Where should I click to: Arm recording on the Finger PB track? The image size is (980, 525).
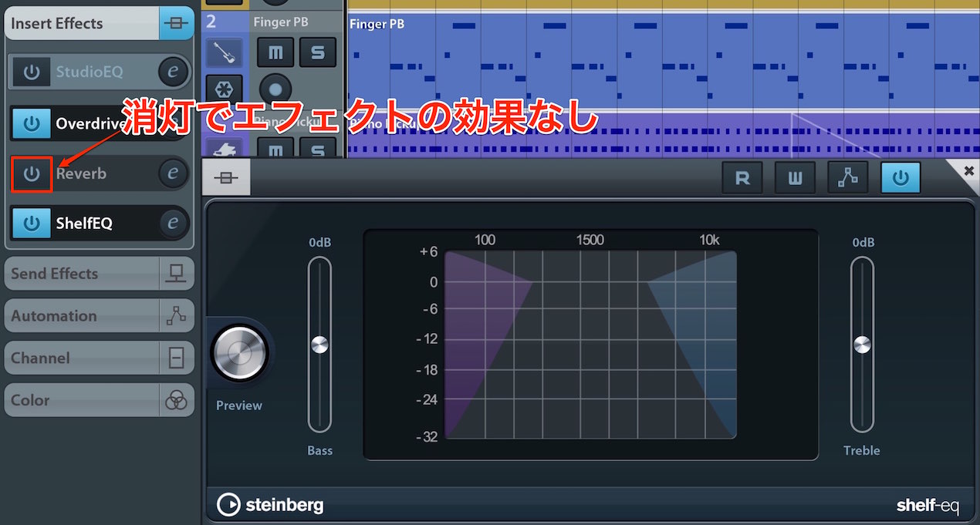coord(275,89)
